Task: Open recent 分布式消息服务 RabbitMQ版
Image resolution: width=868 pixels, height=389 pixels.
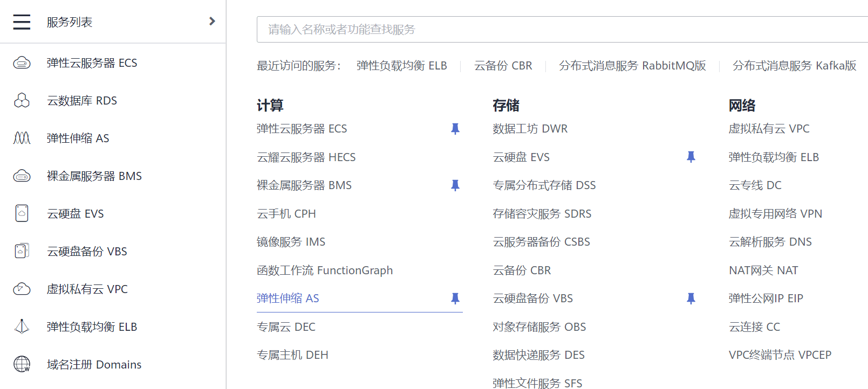Action: (633, 66)
